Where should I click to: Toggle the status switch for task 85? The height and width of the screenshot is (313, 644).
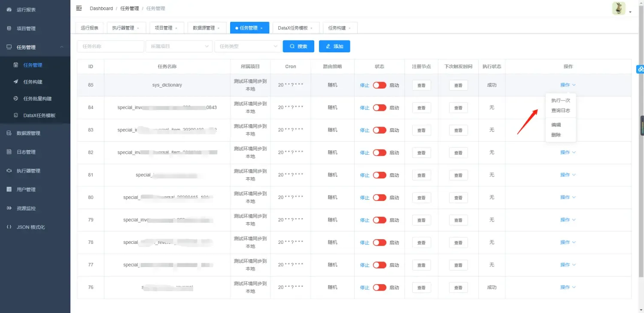tap(380, 85)
